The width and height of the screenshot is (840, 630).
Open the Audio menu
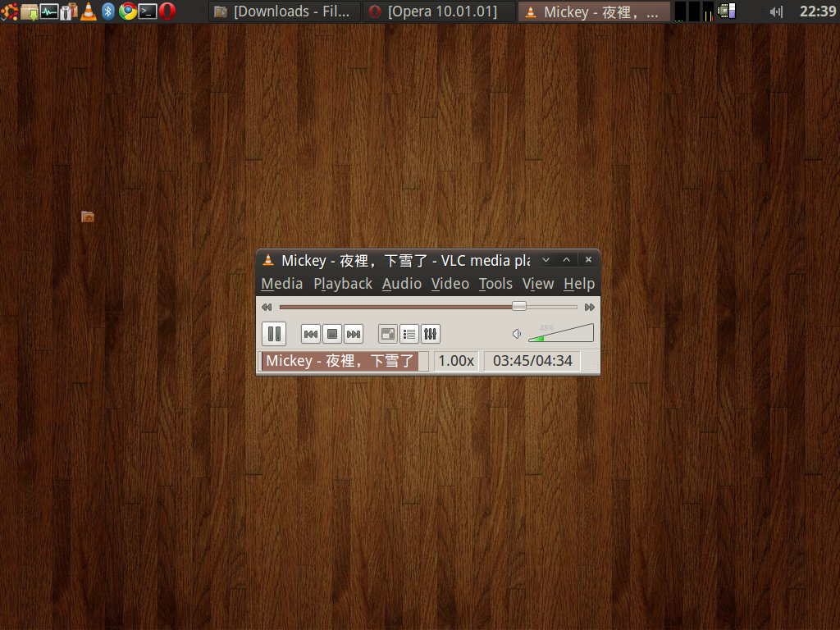pyautogui.click(x=402, y=283)
